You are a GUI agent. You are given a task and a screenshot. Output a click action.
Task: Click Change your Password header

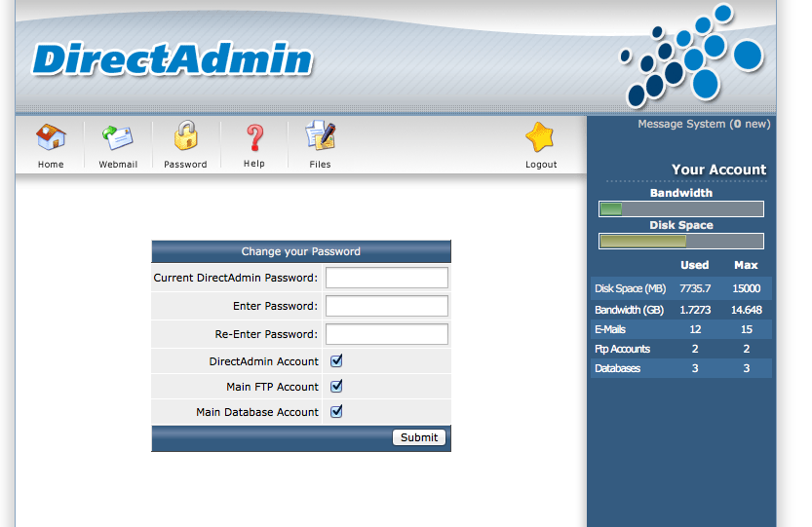301,251
